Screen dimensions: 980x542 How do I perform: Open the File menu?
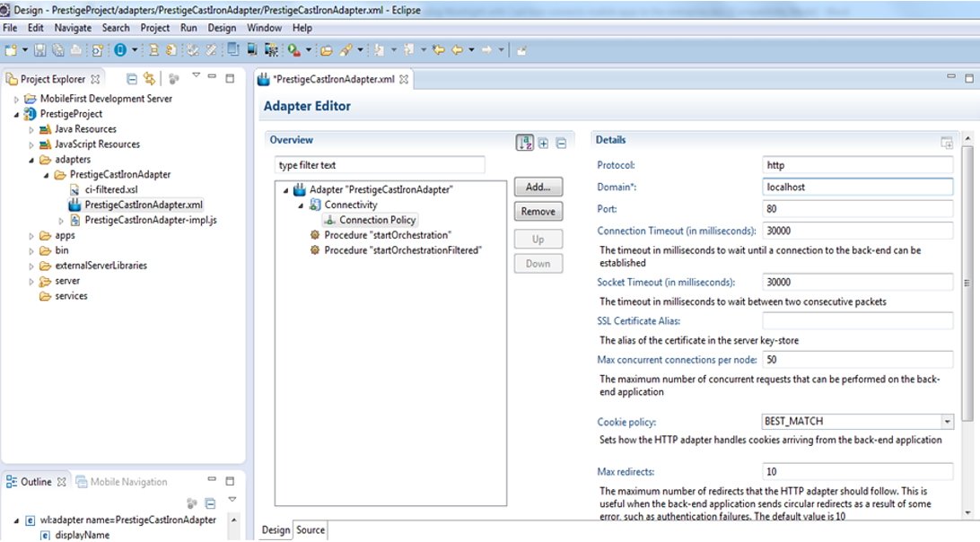pos(10,28)
